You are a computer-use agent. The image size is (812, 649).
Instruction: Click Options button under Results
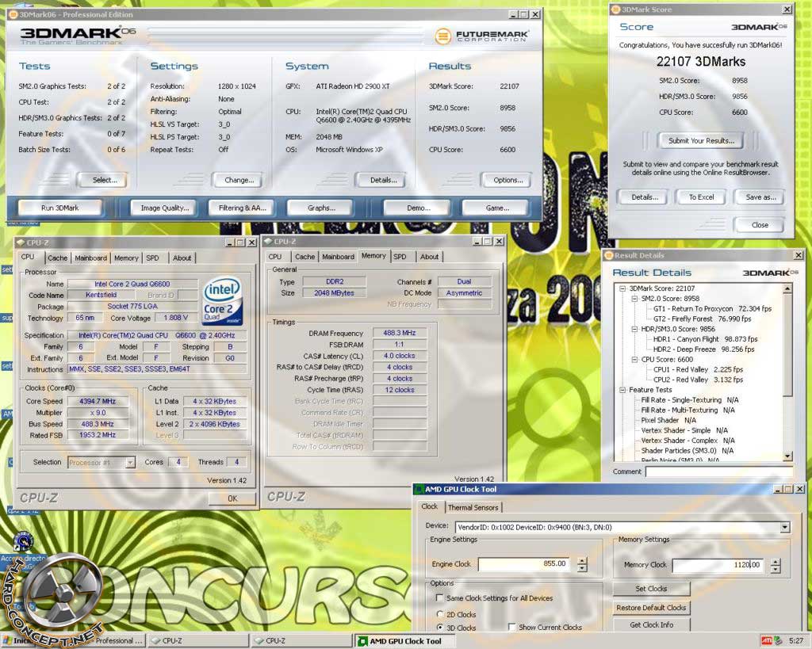coord(508,180)
